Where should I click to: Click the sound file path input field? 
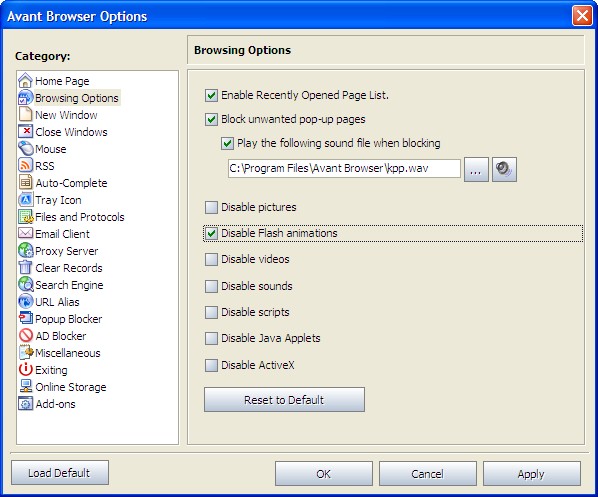[344, 168]
